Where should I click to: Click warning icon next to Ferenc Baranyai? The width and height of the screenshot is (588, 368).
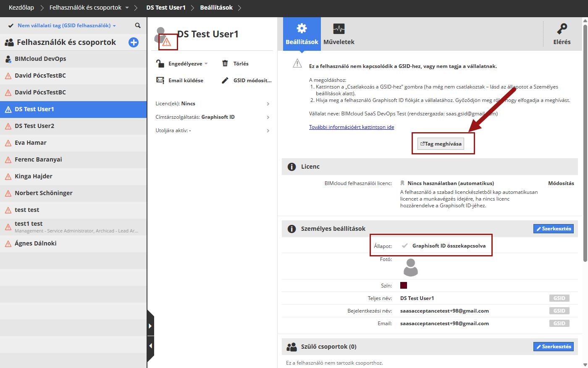(x=8, y=160)
